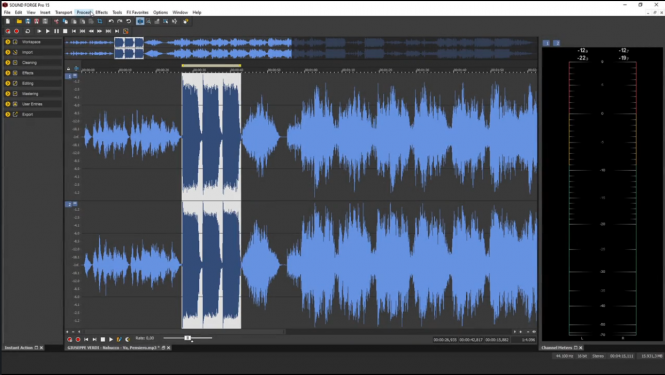
Task: Click Record in the data window transport
Action: 78,339
